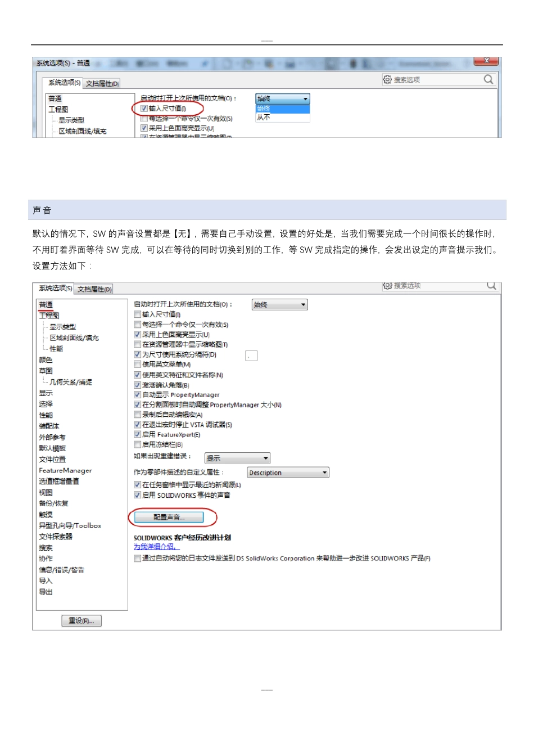Enable 录制后自动编辑宏 checkbox
The height and width of the screenshot is (756, 534).
coord(137,415)
